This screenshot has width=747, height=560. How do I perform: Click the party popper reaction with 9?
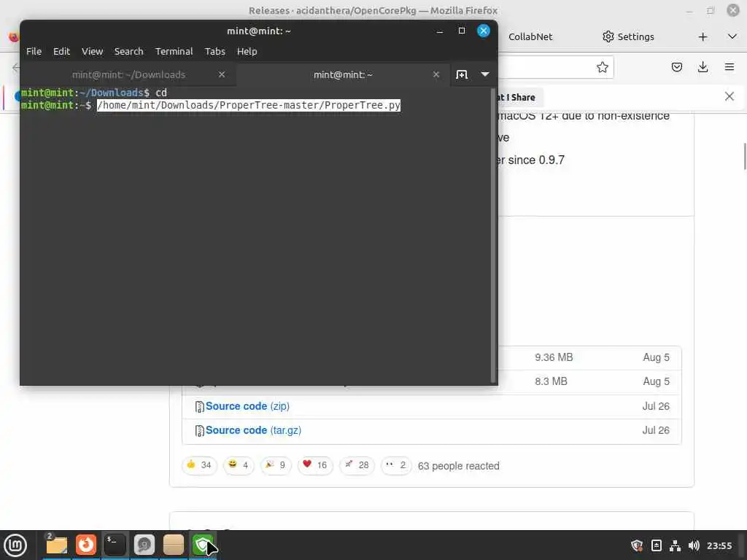[275, 465]
